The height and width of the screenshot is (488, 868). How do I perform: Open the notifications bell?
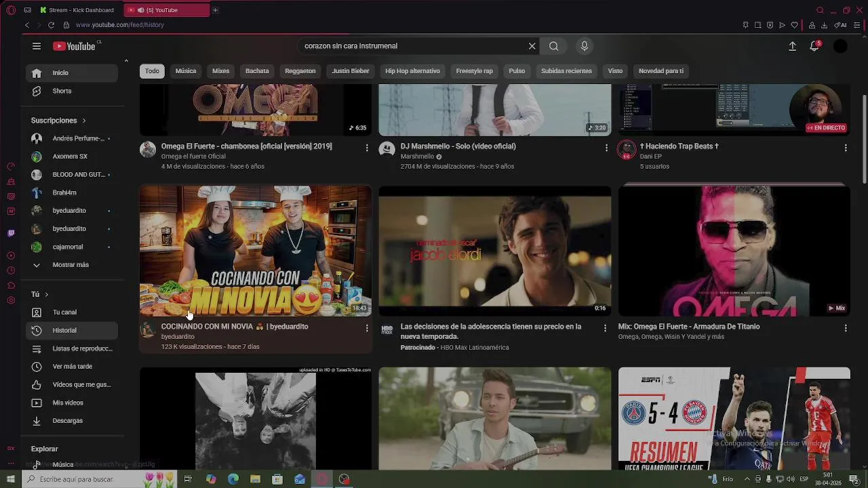coord(814,46)
